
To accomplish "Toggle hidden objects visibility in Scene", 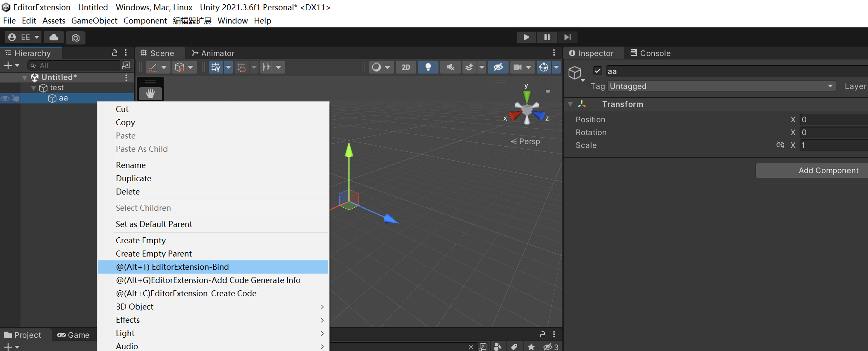I will tap(498, 67).
